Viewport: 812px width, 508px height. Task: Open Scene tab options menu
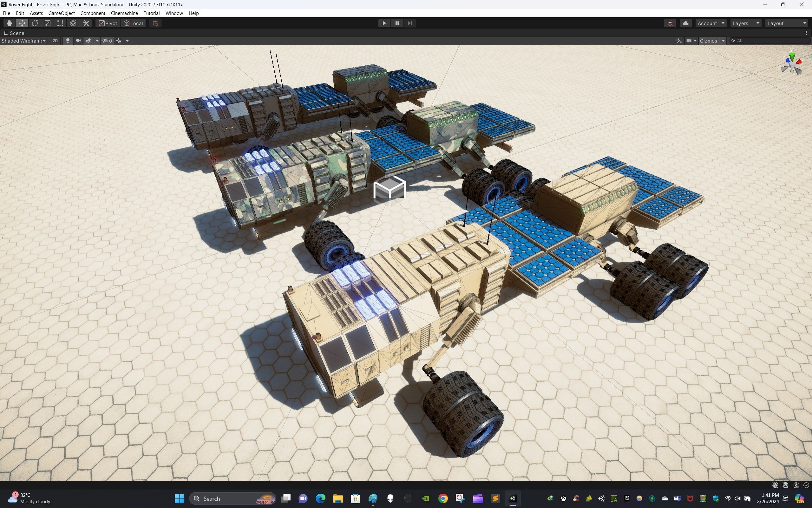(x=806, y=33)
